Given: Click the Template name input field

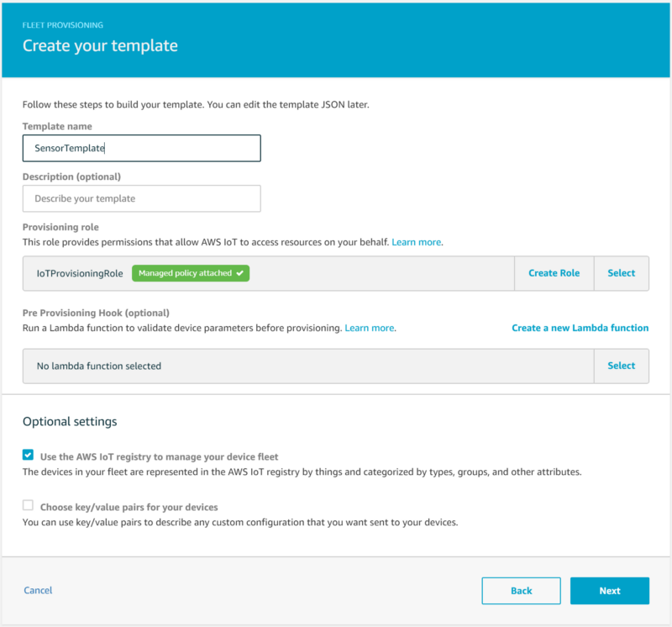Looking at the screenshot, I should point(141,148).
